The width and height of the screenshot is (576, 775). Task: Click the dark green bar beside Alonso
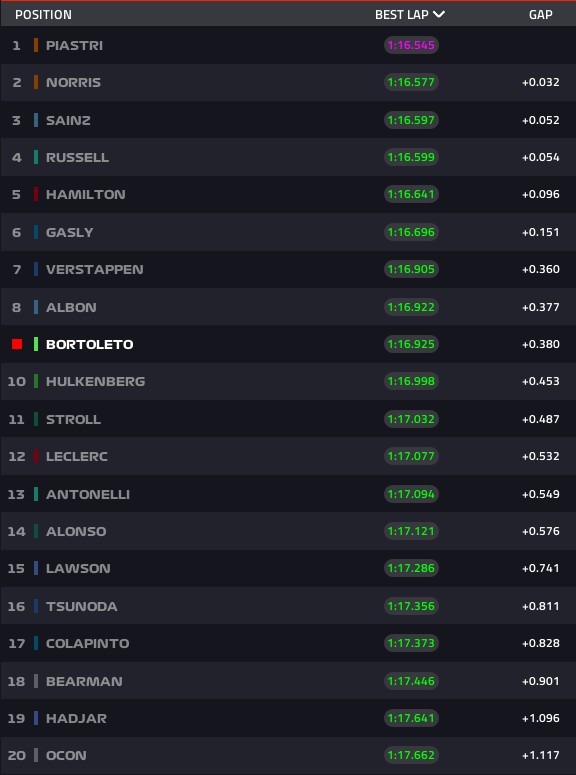pos(36,531)
